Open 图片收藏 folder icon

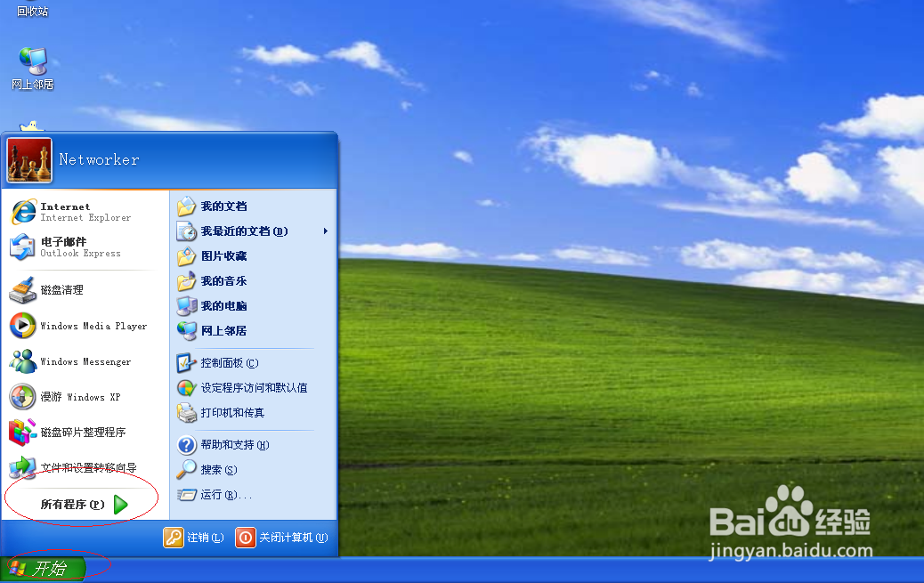pyautogui.click(x=186, y=255)
